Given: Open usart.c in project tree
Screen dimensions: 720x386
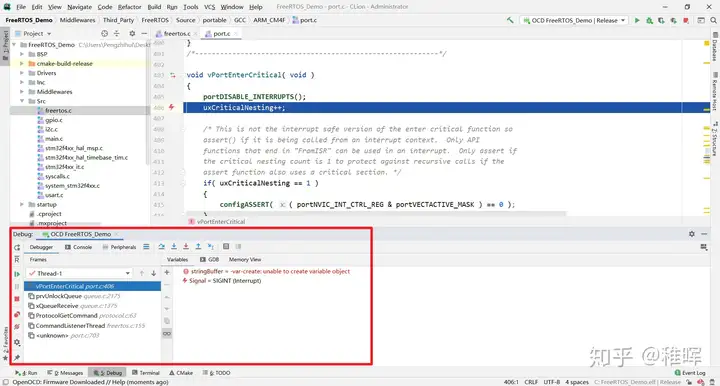Looking at the screenshot, I should pyautogui.click(x=54, y=195).
